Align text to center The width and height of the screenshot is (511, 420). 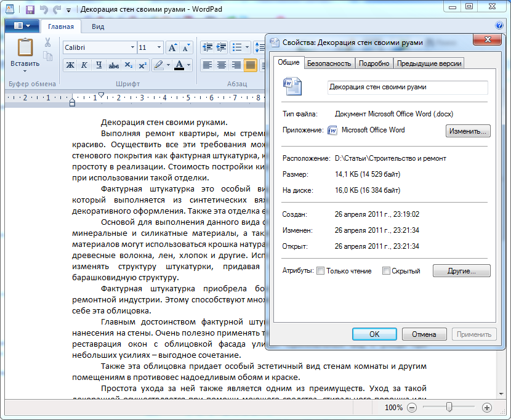click(222, 65)
